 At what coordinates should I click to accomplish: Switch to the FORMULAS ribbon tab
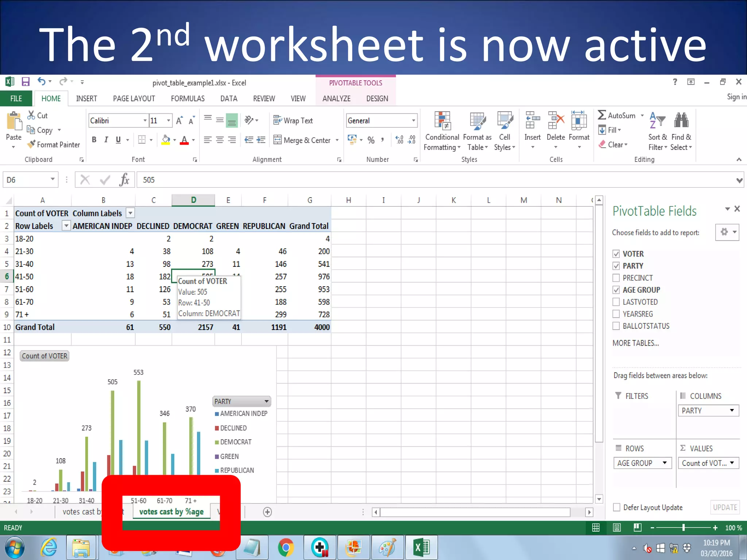(x=187, y=98)
